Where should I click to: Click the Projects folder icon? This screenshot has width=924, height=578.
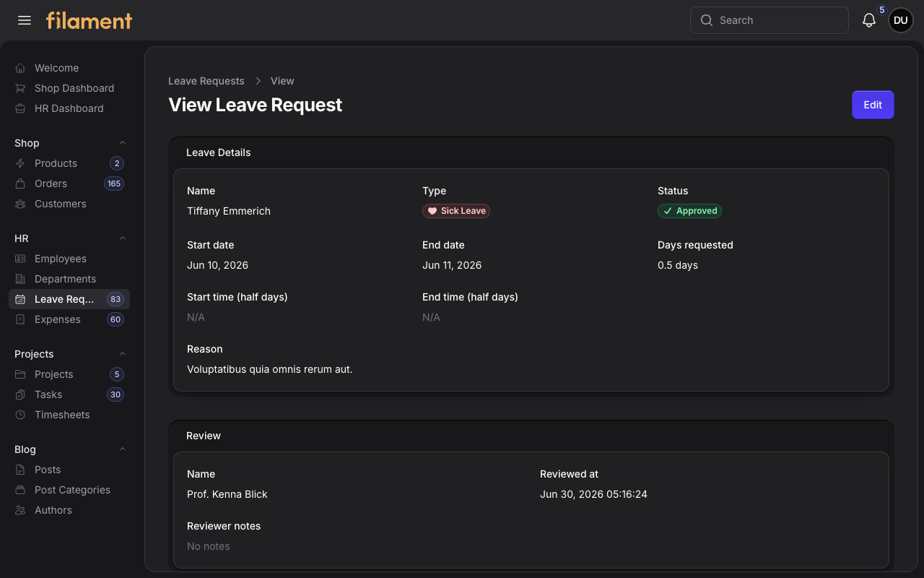(20, 374)
